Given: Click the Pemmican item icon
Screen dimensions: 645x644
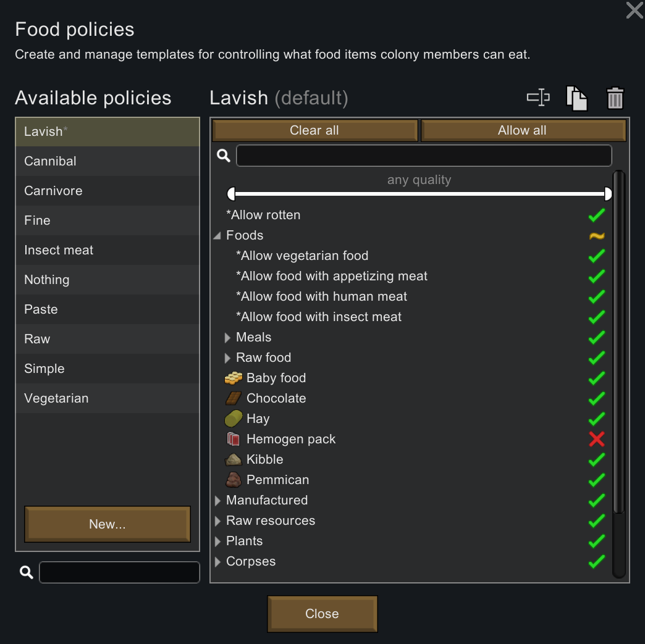Looking at the screenshot, I should pyautogui.click(x=233, y=480).
